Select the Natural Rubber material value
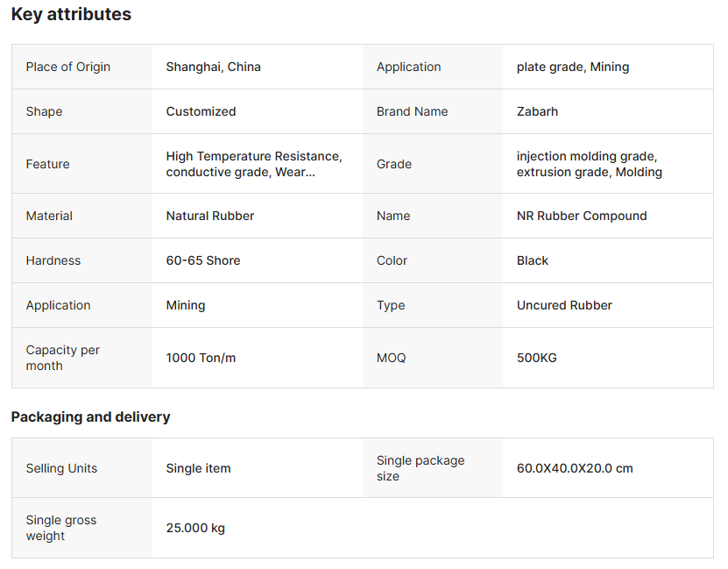The width and height of the screenshot is (728, 569). tap(210, 216)
